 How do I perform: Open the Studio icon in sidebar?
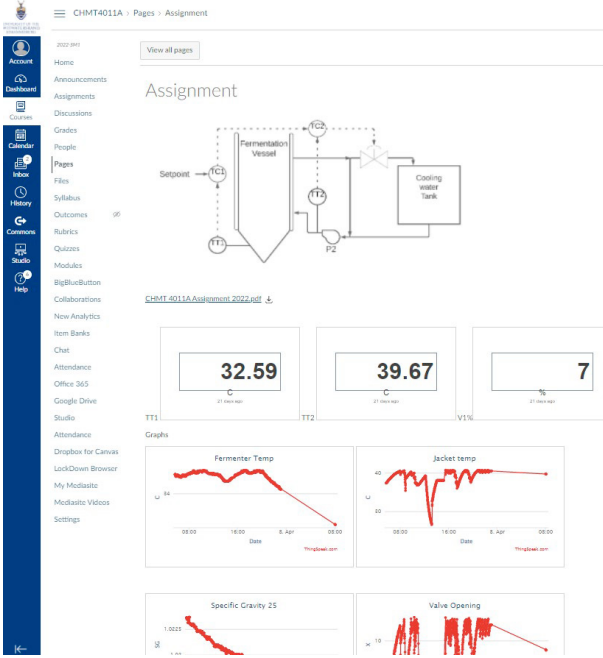coord(20,252)
